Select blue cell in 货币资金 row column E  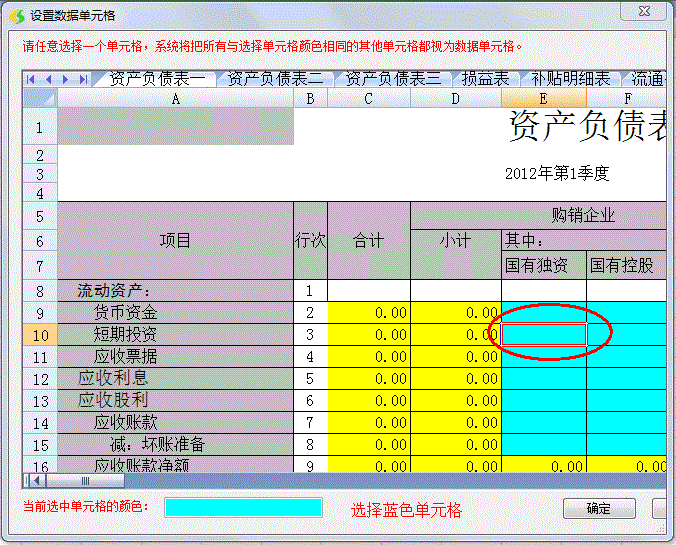pos(544,313)
